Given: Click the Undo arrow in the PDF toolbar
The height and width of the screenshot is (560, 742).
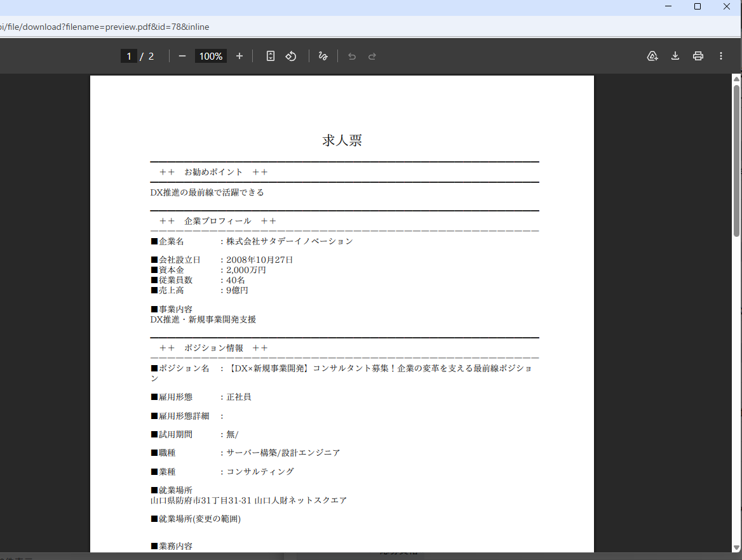Looking at the screenshot, I should [x=352, y=57].
